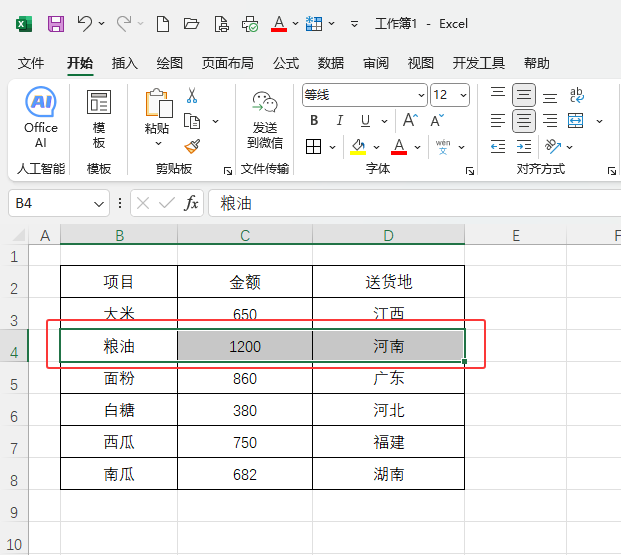
Task: Open the font settings dialog launcher
Action: 470,171
